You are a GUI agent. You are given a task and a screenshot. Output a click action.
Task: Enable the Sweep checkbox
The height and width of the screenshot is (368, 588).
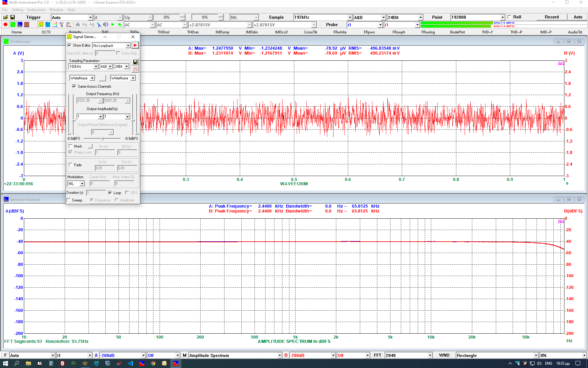[x=69, y=200]
